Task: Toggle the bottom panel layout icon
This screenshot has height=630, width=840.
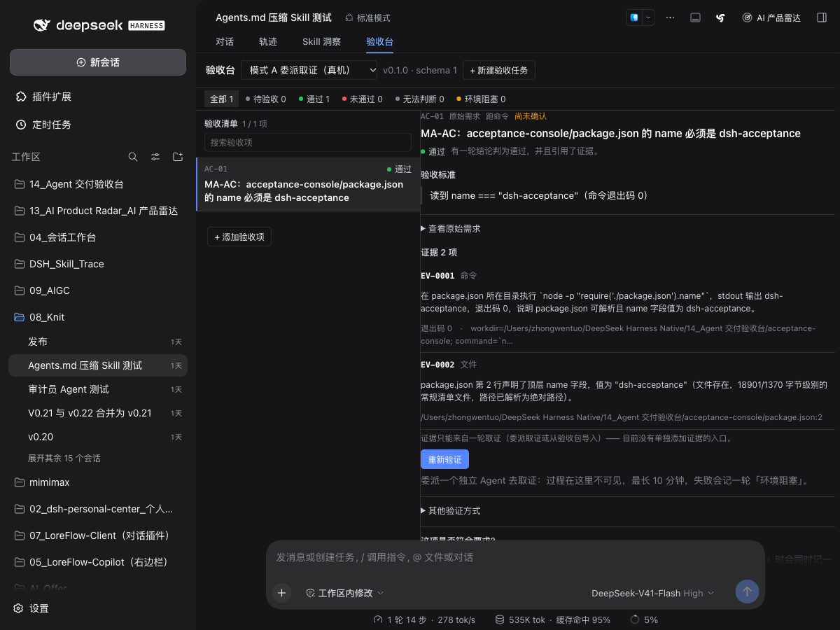Action: point(695,17)
